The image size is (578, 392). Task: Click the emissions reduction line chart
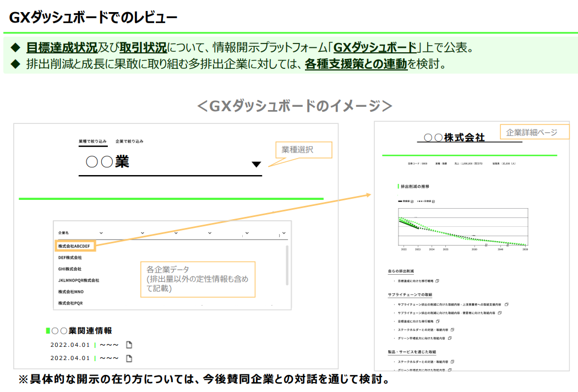463,227
